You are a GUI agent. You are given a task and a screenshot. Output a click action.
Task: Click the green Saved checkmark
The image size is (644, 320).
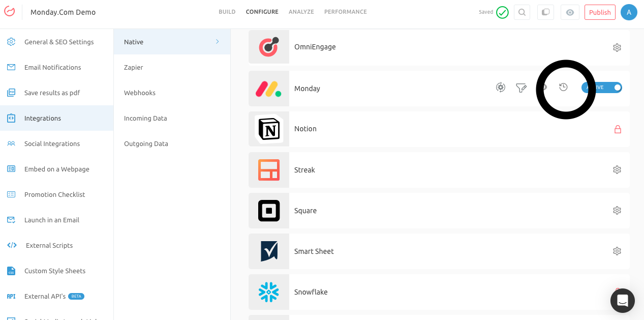[502, 12]
